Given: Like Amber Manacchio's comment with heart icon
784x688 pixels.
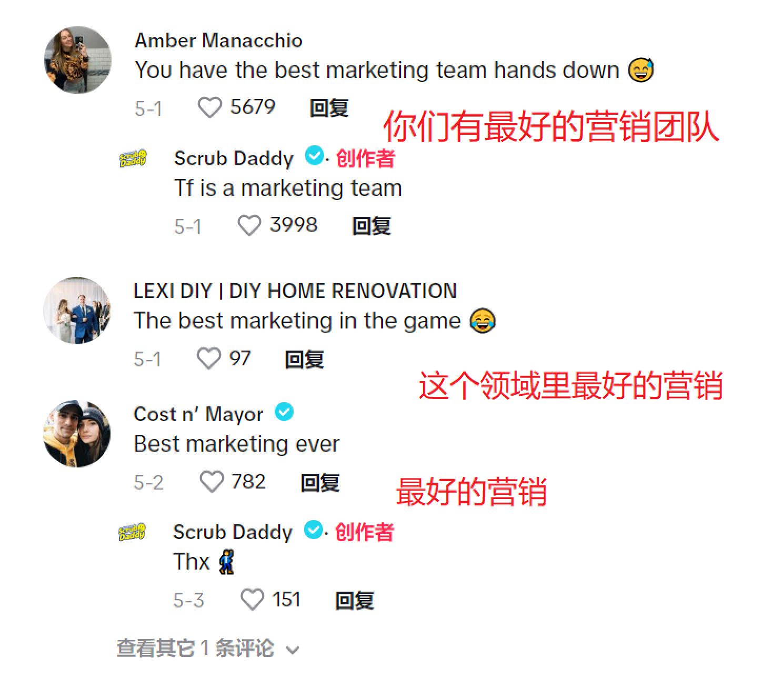Looking at the screenshot, I should click(209, 108).
